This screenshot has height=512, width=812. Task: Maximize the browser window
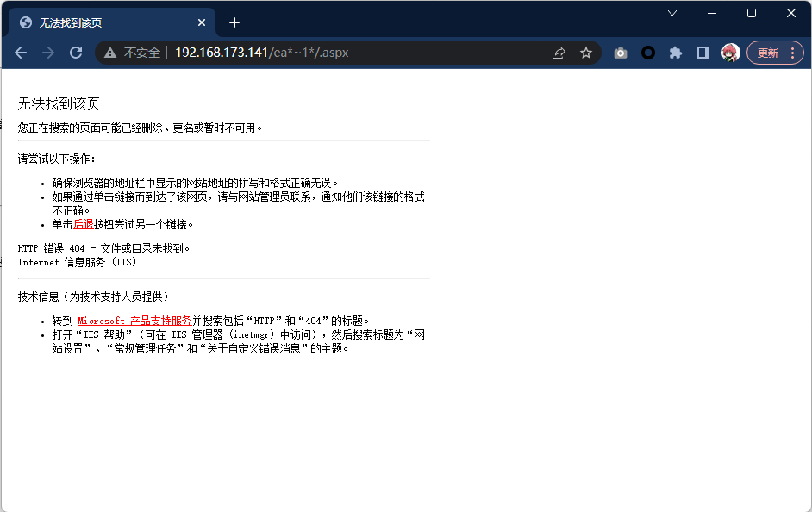[x=752, y=13]
